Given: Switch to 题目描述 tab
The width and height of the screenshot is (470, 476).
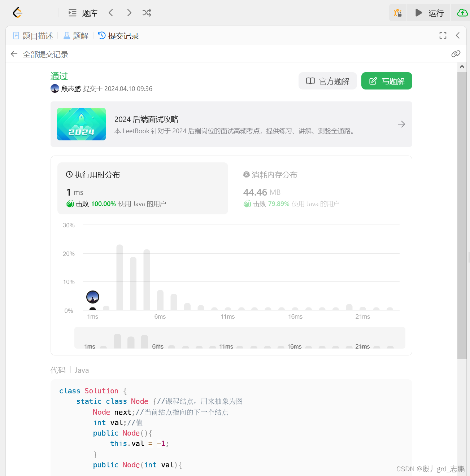Looking at the screenshot, I should (33, 36).
